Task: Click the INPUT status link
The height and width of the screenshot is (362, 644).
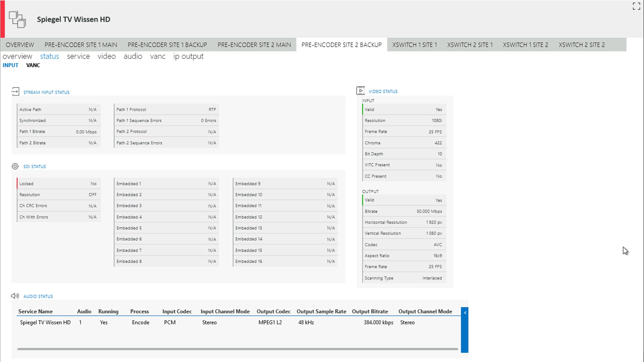Action: tap(11, 65)
